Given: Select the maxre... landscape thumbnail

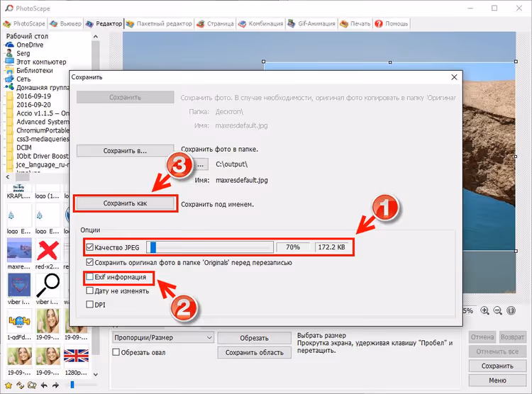Looking at the screenshot, I should pos(19,250).
